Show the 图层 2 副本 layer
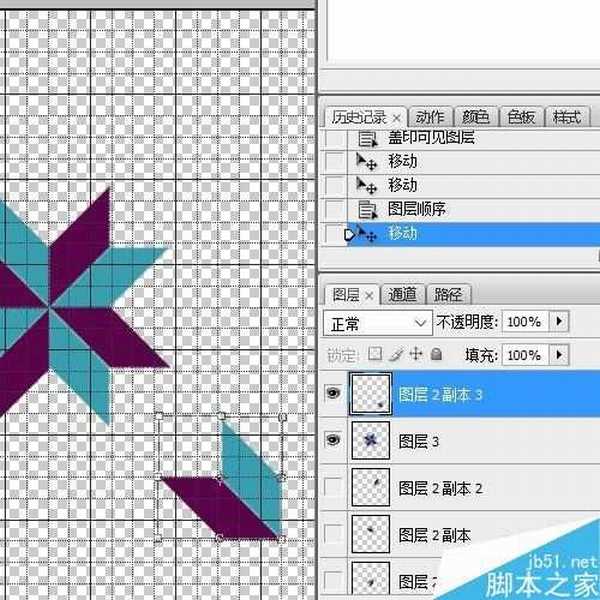 [333, 534]
